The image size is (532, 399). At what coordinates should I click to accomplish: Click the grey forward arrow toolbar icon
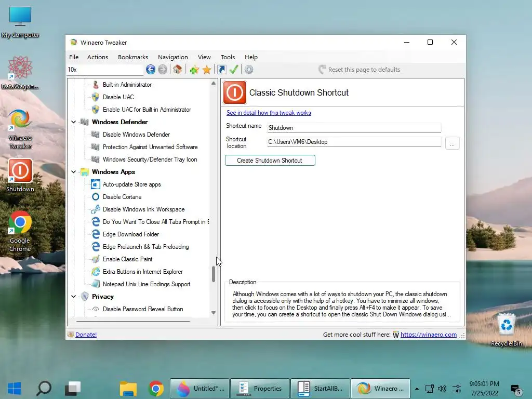point(163,70)
